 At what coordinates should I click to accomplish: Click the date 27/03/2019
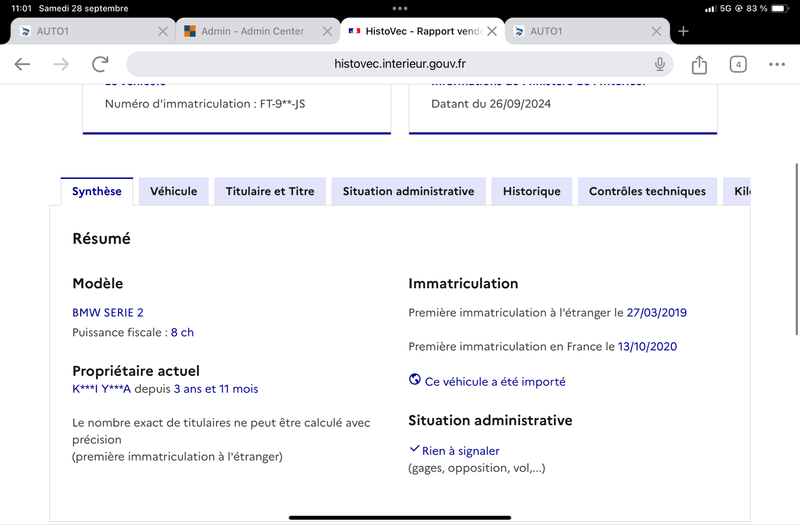click(657, 312)
